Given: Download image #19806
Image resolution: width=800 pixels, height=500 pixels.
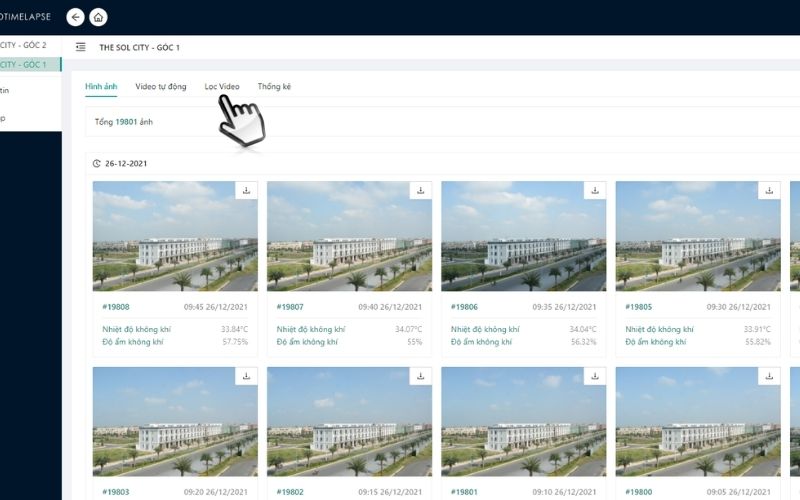Looking at the screenshot, I should pos(595,190).
